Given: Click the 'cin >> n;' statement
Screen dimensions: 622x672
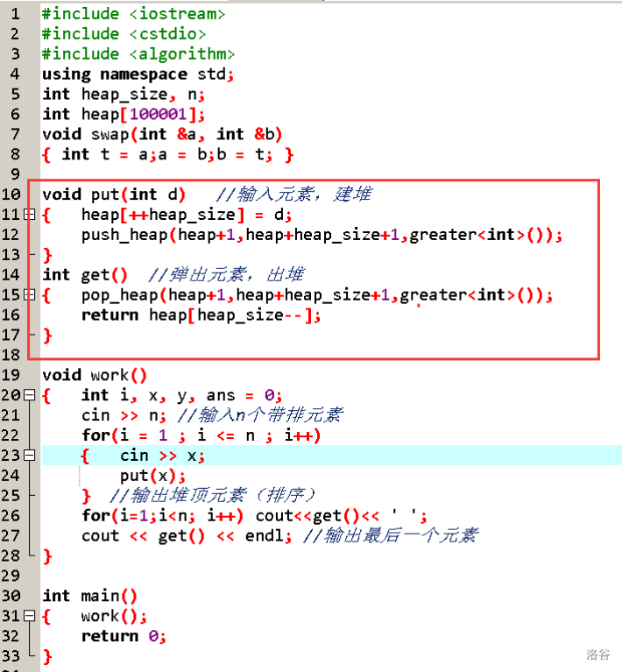Looking at the screenshot, I should coord(124,415).
